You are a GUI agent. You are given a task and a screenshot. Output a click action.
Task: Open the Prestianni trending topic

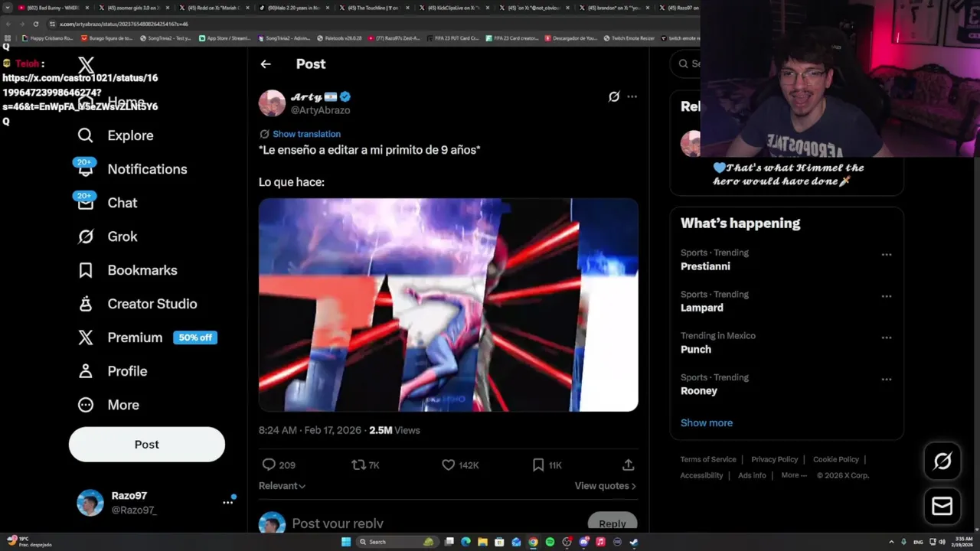705,266
